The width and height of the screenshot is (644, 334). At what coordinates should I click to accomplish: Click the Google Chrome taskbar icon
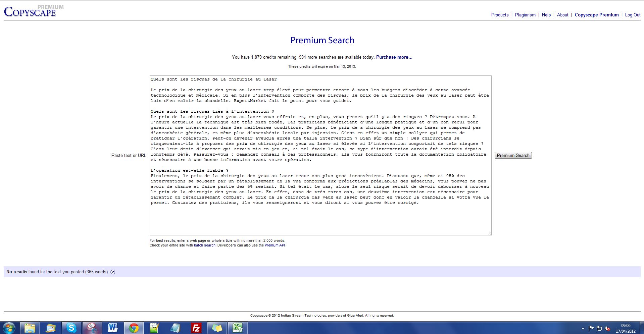(x=134, y=328)
